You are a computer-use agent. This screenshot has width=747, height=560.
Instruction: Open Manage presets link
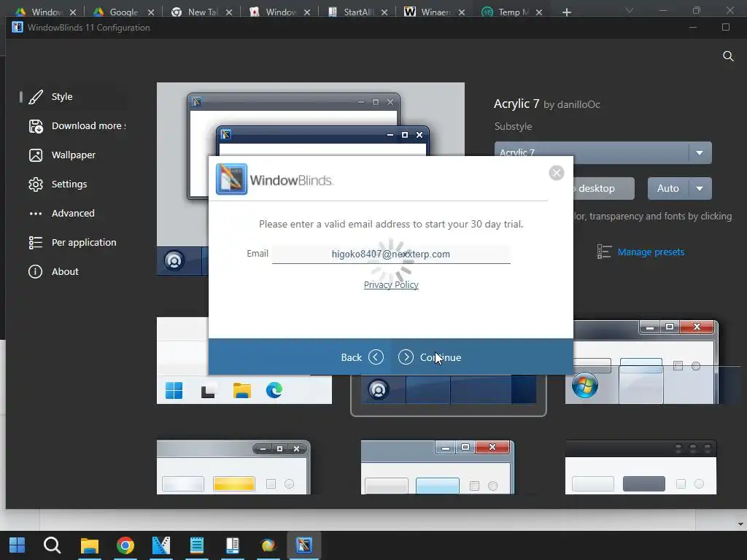pyautogui.click(x=651, y=252)
